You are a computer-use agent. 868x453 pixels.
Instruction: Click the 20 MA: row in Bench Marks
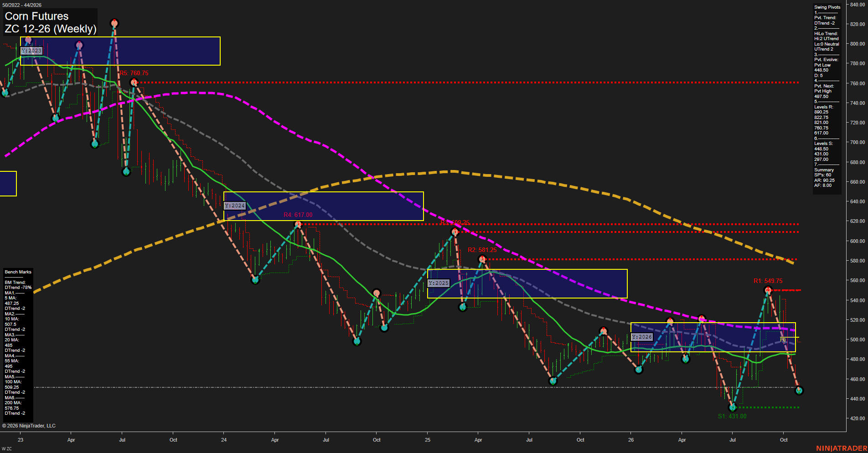pyautogui.click(x=12, y=340)
